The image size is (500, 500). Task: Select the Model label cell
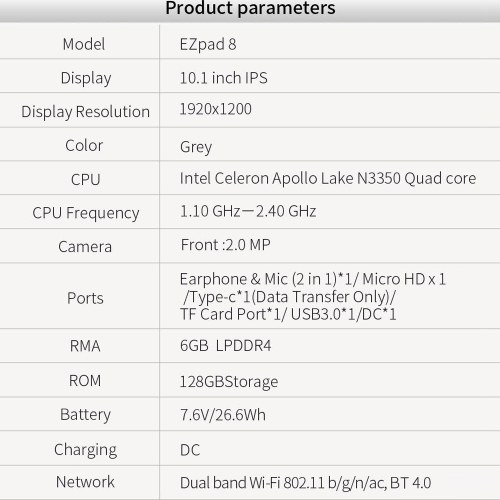click(x=80, y=42)
